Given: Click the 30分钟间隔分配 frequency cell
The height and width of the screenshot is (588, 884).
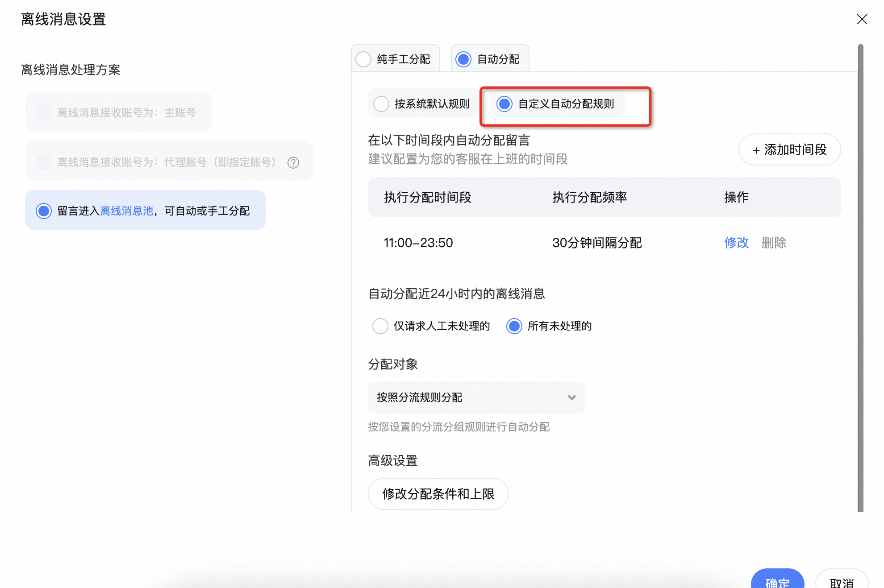Looking at the screenshot, I should [597, 243].
